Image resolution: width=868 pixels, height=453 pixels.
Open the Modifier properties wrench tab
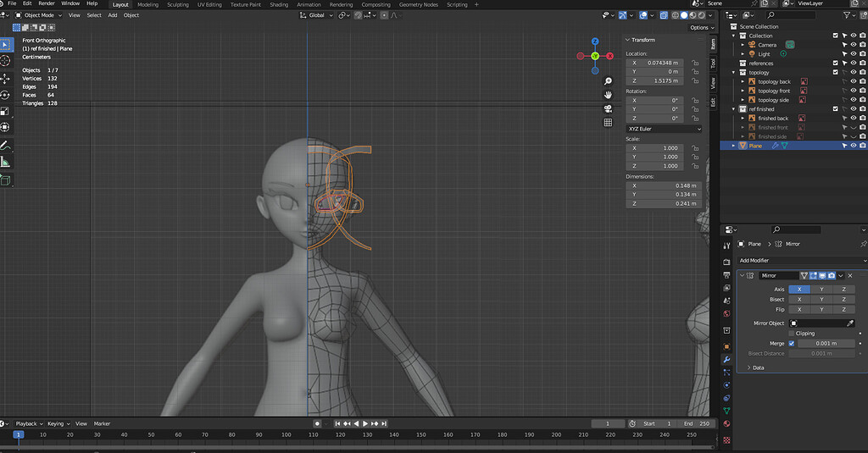(726, 360)
